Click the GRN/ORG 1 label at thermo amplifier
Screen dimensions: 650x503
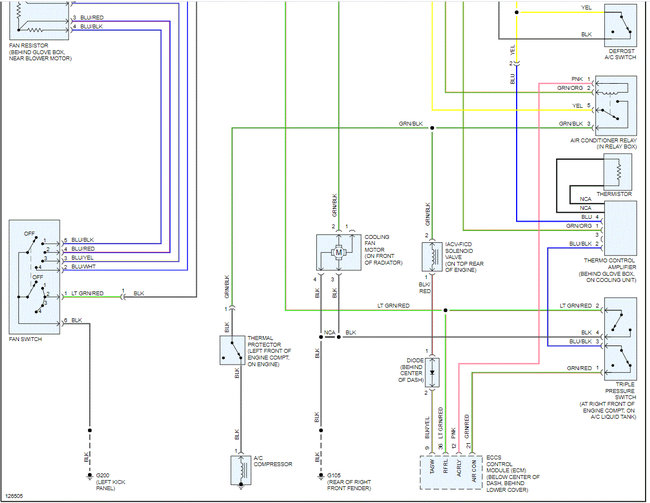(582, 226)
